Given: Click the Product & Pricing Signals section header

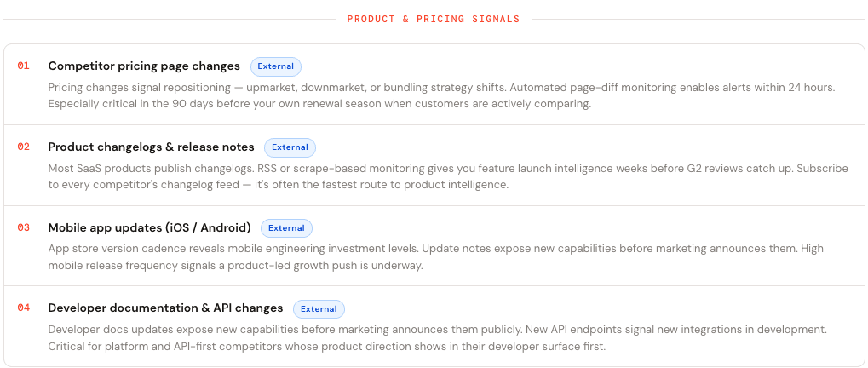Looking at the screenshot, I should [x=434, y=19].
